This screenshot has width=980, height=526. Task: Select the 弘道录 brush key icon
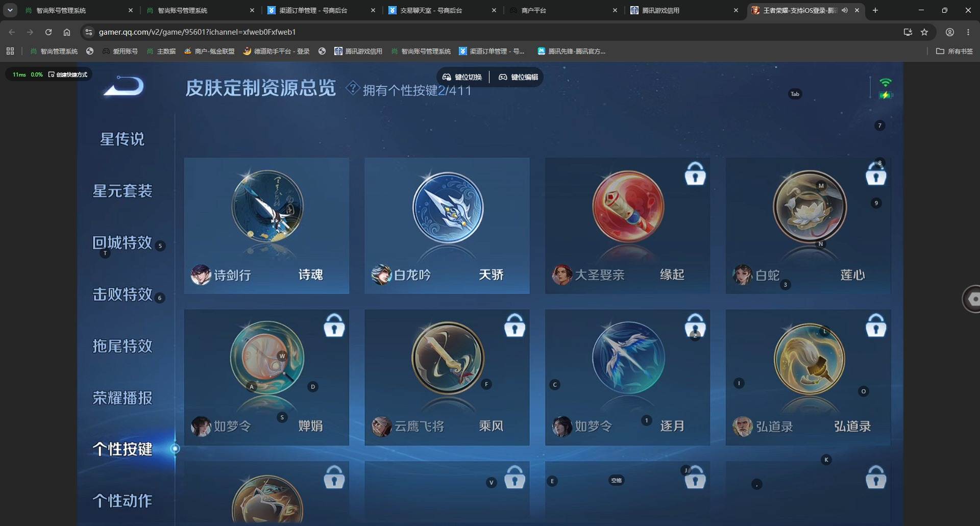pos(810,358)
